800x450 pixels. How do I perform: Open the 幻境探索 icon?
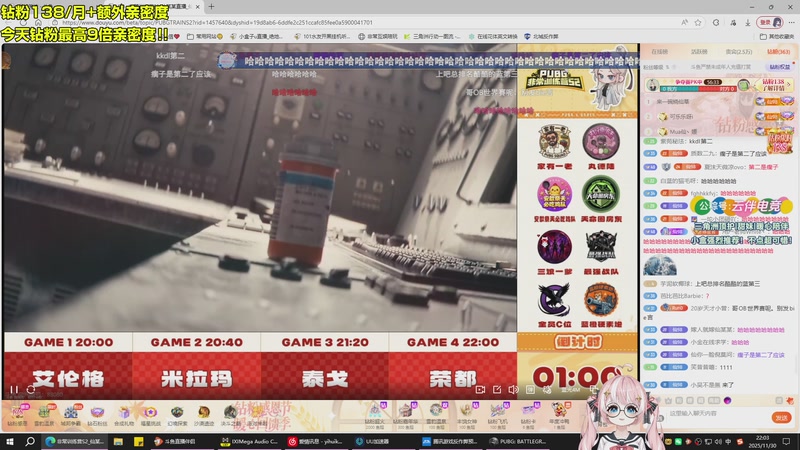[x=177, y=415]
